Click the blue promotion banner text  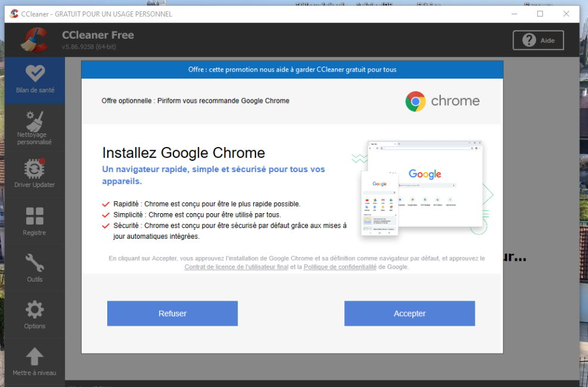pyautogui.click(x=292, y=69)
